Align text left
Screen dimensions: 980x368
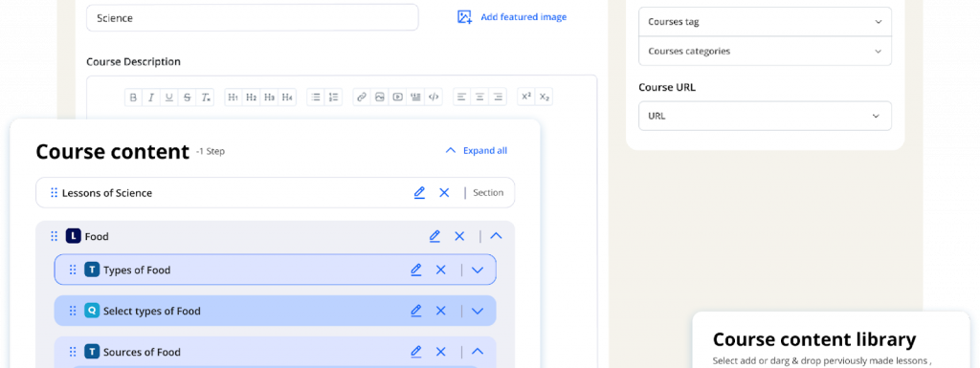coord(462,97)
